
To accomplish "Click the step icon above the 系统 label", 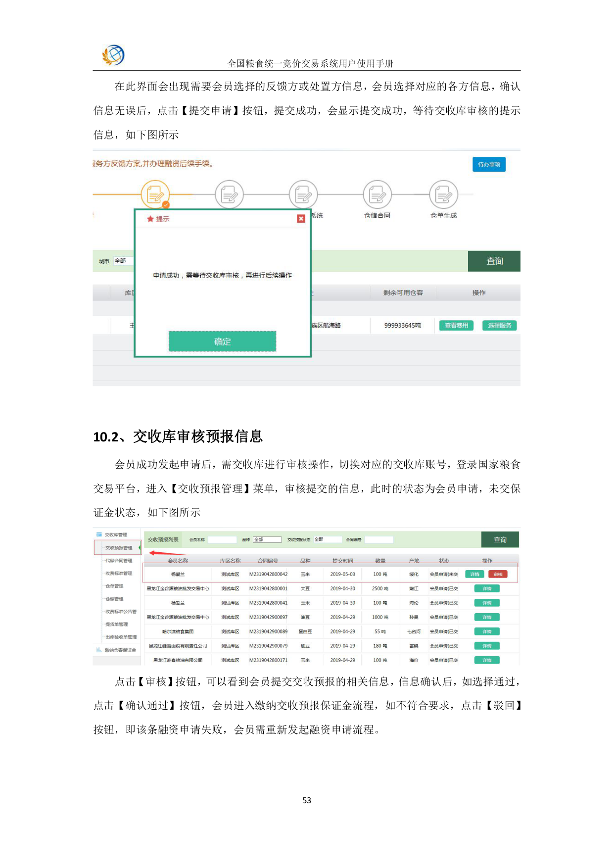I will 303,194.
